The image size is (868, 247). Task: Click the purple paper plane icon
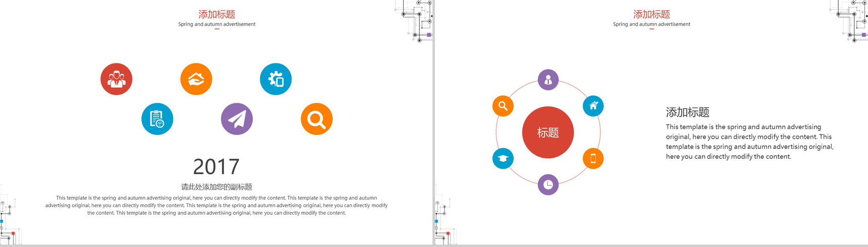(x=237, y=119)
